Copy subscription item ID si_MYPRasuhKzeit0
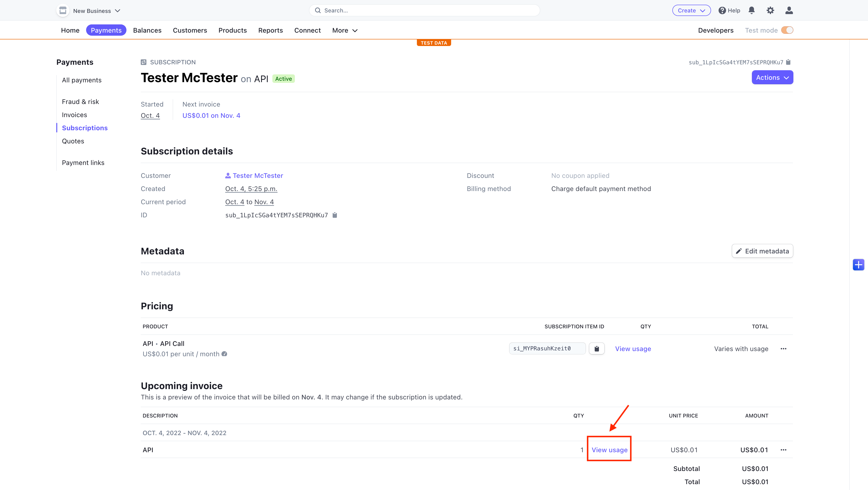Viewport: 868px width, 490px height. pyautogui.click(x=596, y=348)
